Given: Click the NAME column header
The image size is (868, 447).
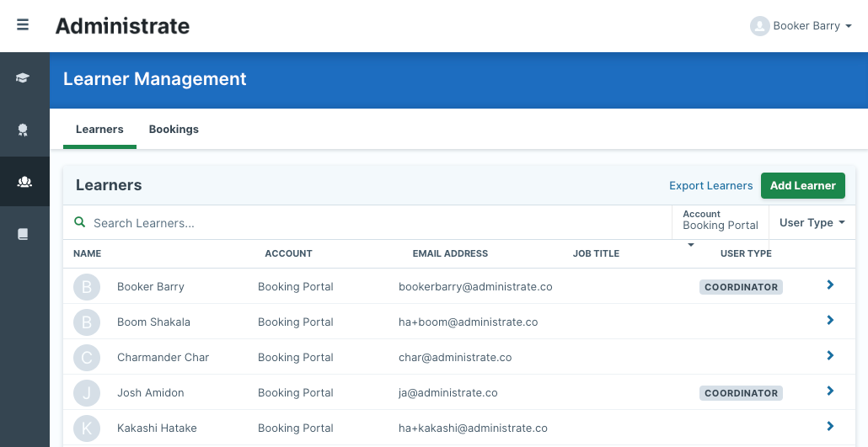Looking at the screenshot, I should click(88, 253).
